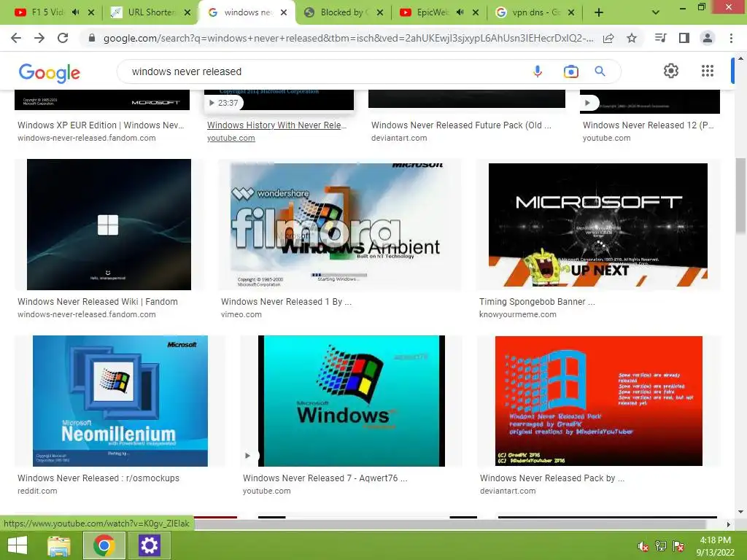Viewport: 747px width, 560px height.
Task: Open Action Center flag tray icon
Action: coord(678,546)
